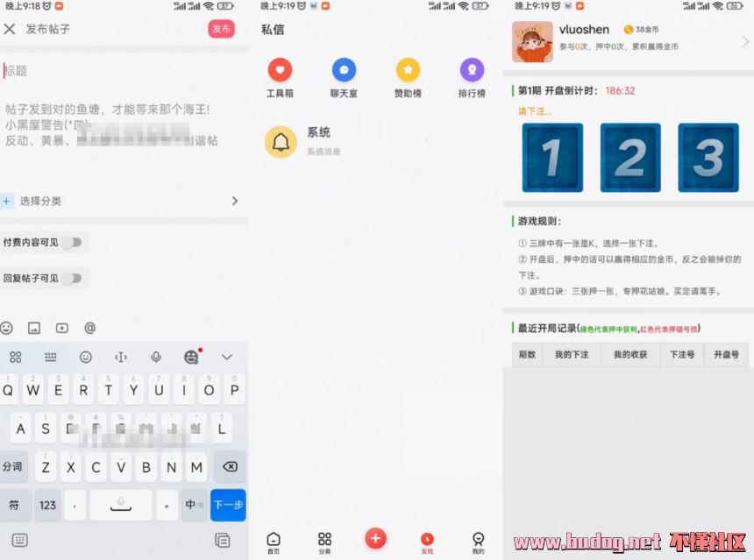Tap the 期数 column header
The width and height of the screenshot is (754, 560).
pos(527,355)
